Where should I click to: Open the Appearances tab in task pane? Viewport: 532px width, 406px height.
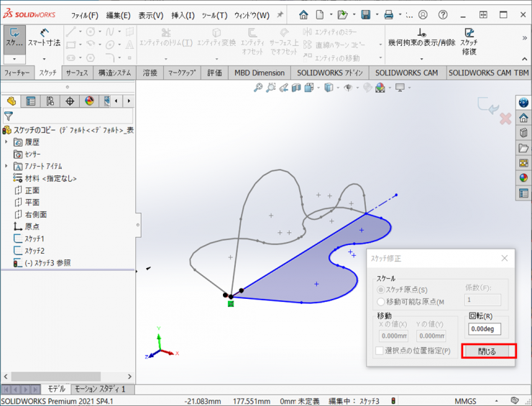pyautogui.click(x=523, y=177)
